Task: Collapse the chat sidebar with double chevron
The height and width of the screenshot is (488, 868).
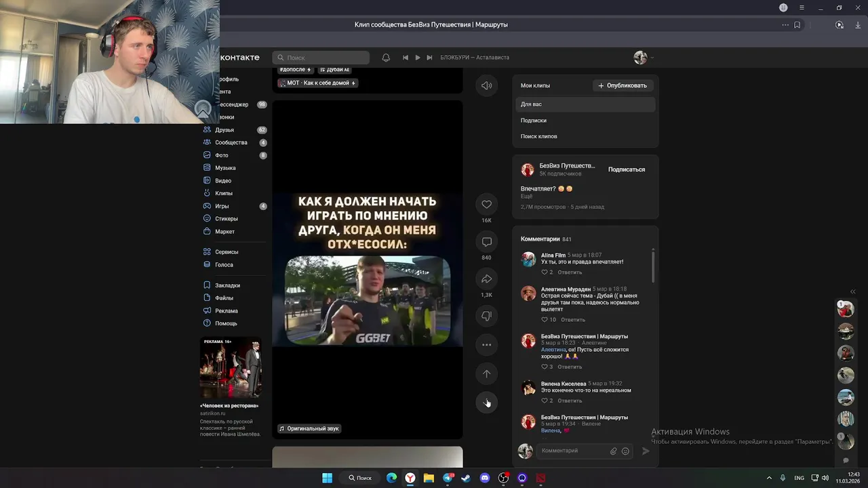Action: coord(852,291)
